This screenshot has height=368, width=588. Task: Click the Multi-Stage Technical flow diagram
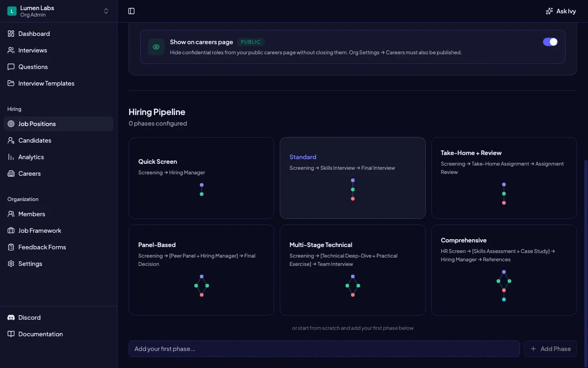pos(353,286)
